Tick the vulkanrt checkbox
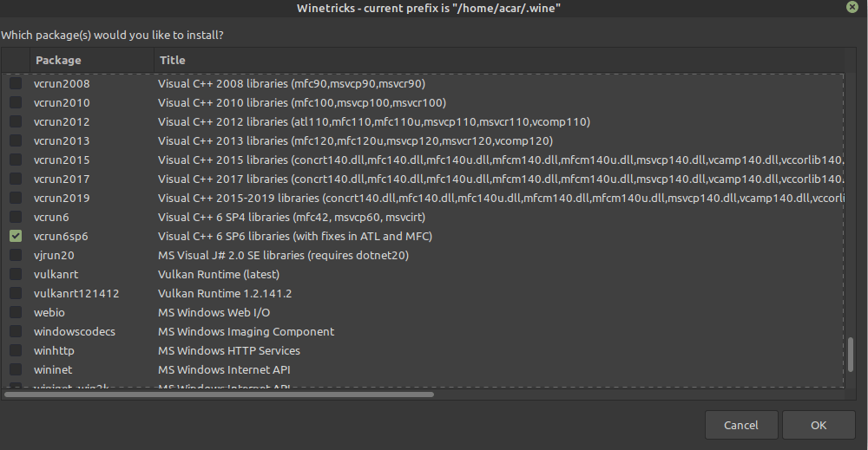Screen dimensions: 868x450 tap(16, 274)
